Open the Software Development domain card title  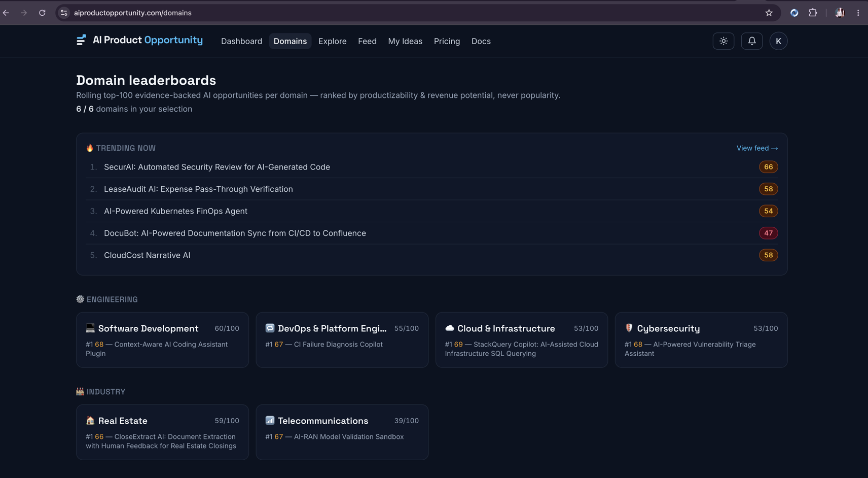tap(148, 328)
